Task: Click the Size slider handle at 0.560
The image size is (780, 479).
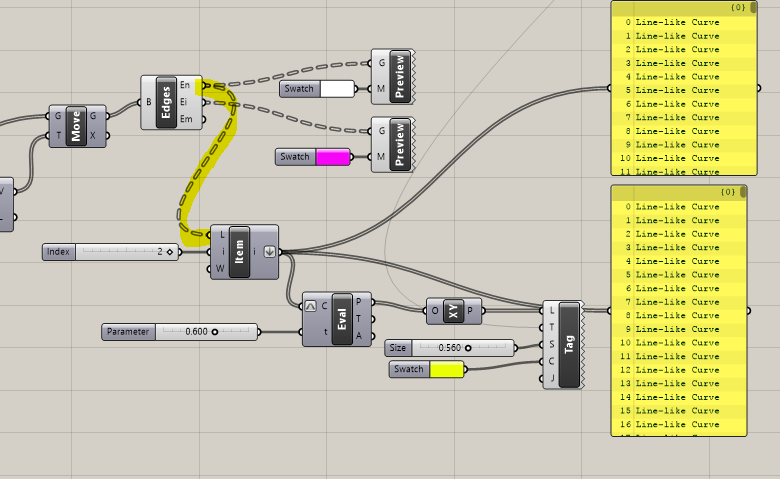Action: [x=467, y=348]
